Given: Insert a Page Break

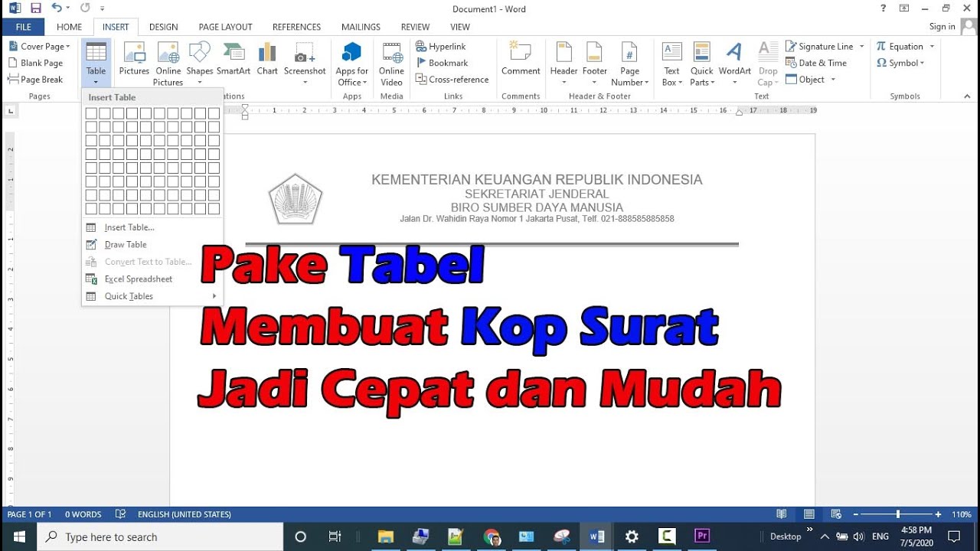Looking at the screenshot, I should [35, 79].
